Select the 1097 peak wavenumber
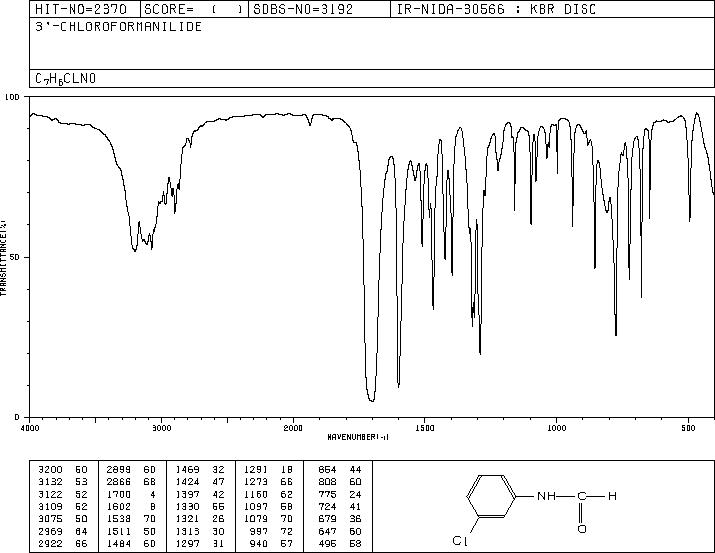715x553 pixels. point(256,506)
